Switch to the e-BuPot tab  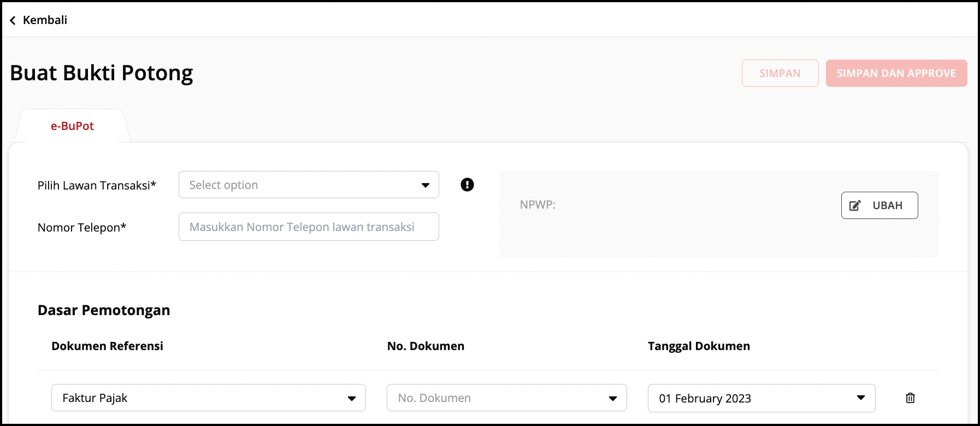(72, 126)
